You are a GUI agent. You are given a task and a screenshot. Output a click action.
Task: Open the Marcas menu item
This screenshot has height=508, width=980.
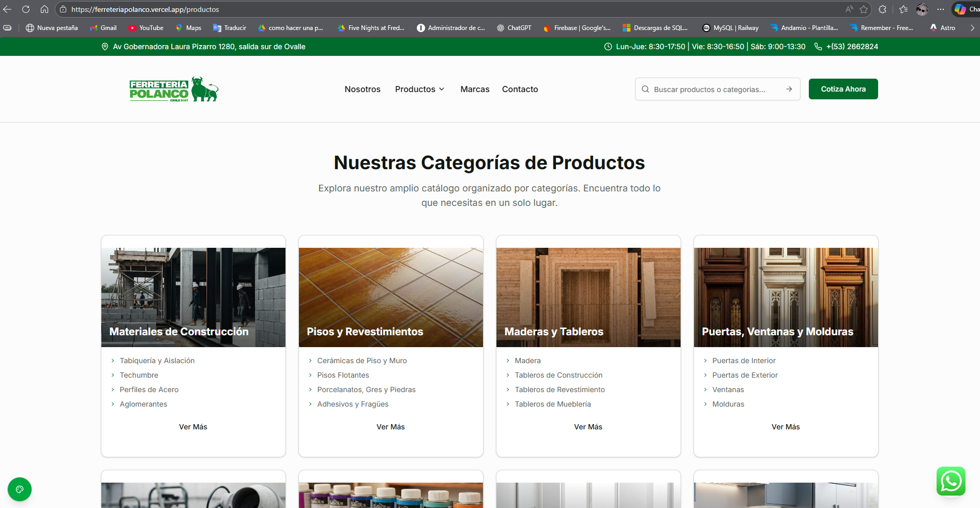click(x=475, y=89)
